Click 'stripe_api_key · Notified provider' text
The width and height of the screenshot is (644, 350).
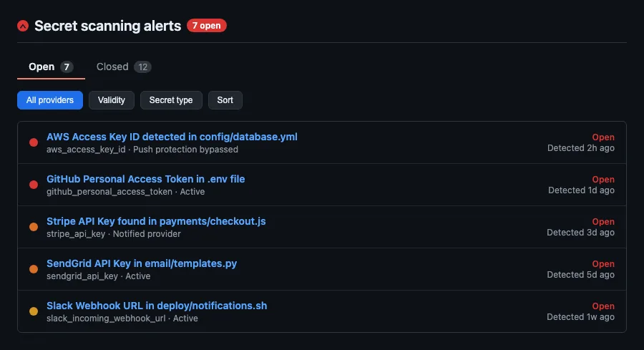coord(114,234)
